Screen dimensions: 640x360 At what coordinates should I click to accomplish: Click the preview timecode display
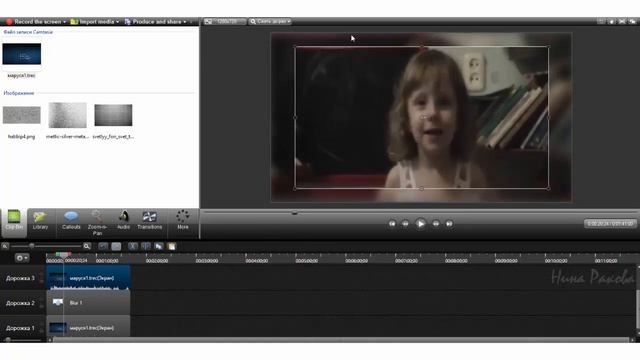tap(610, 224)
